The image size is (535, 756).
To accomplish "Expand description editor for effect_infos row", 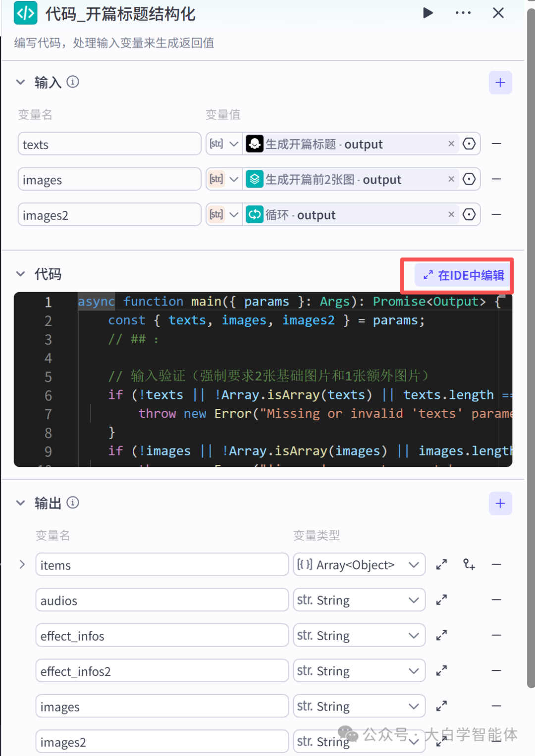I will pos(441,635).
